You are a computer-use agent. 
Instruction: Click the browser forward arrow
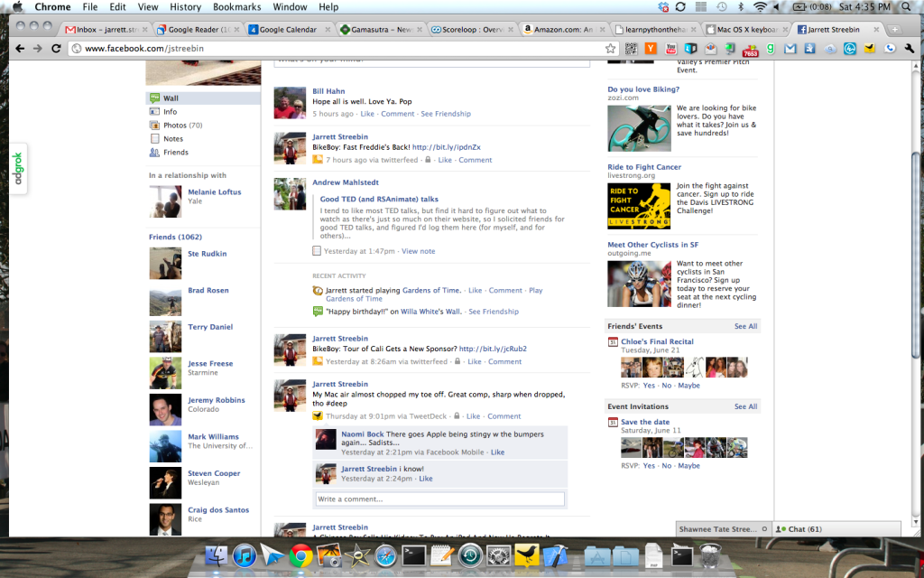38,49
